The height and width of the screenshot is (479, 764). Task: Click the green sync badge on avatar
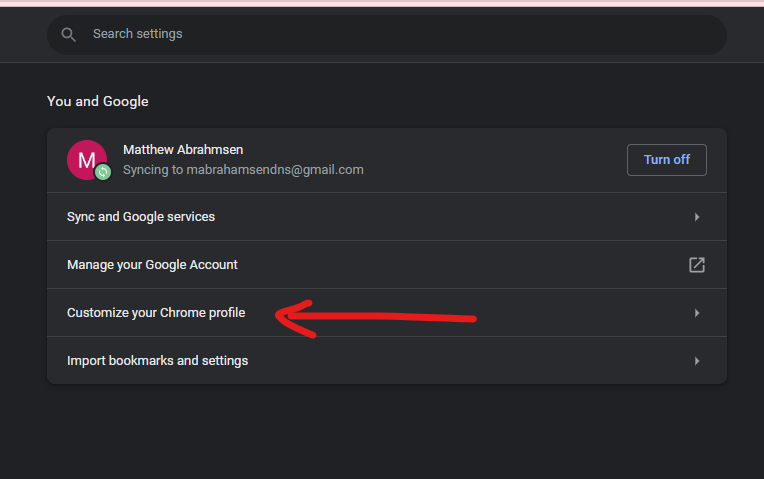(x=103, y=172)
